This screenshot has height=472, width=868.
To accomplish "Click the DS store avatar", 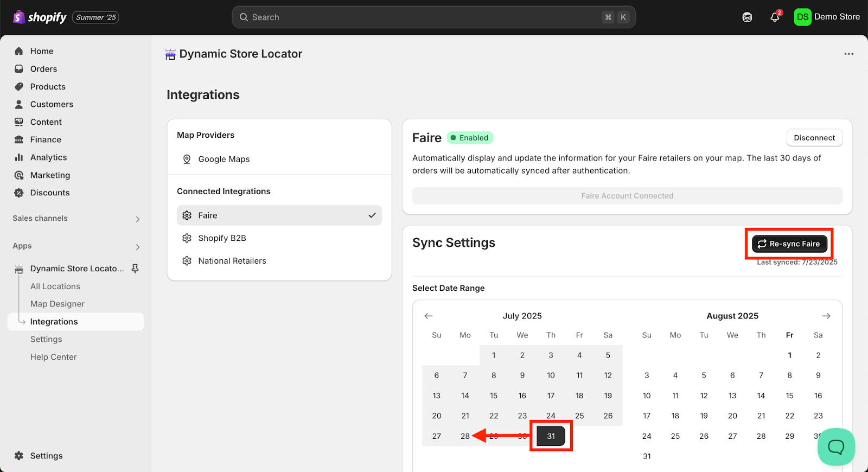I will click(802, 17).
